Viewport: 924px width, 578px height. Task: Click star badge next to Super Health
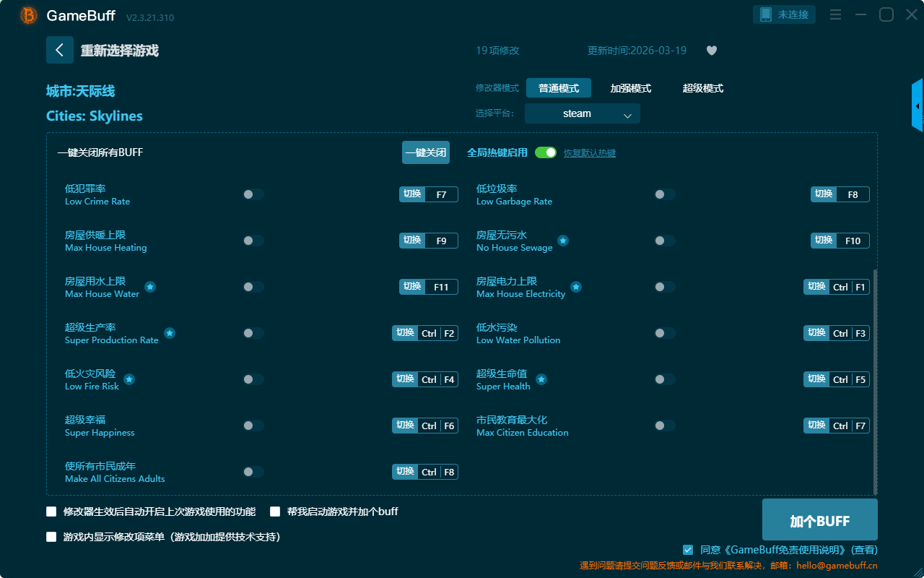click(x=541, y=379)
